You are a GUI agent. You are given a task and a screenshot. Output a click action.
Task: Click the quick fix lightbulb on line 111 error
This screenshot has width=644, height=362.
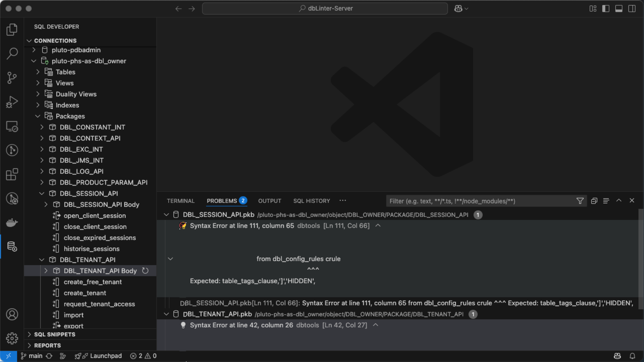pyautogui.click(x=183, y=225)
